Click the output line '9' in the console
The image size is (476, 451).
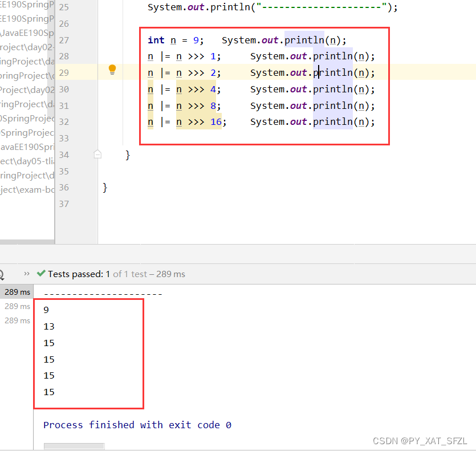pos(46,310)
